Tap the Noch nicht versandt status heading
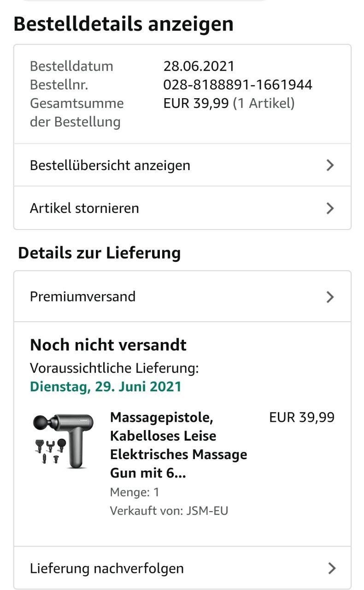 (108, 345)
